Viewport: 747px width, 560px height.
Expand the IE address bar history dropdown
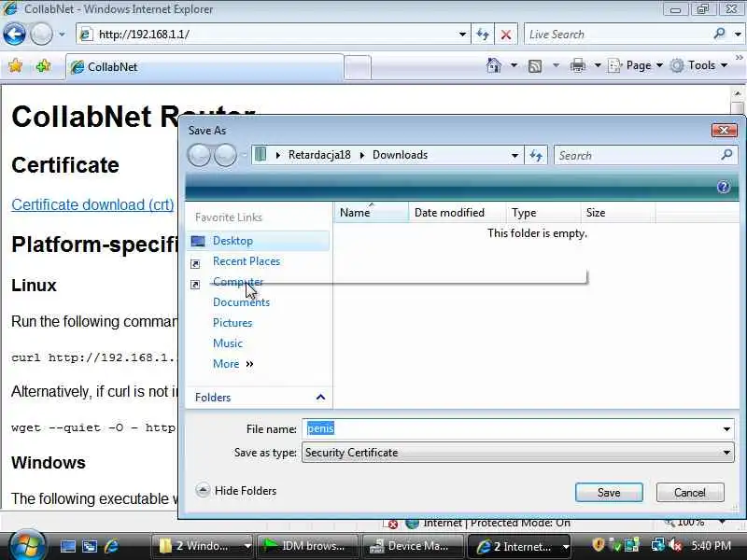pos(462,35)
